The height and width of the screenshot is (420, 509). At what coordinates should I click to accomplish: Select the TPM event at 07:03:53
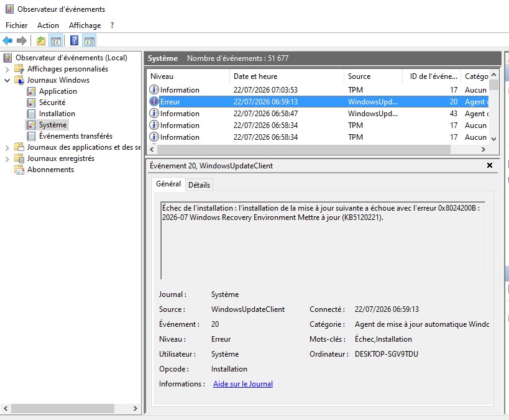point(318,90)
